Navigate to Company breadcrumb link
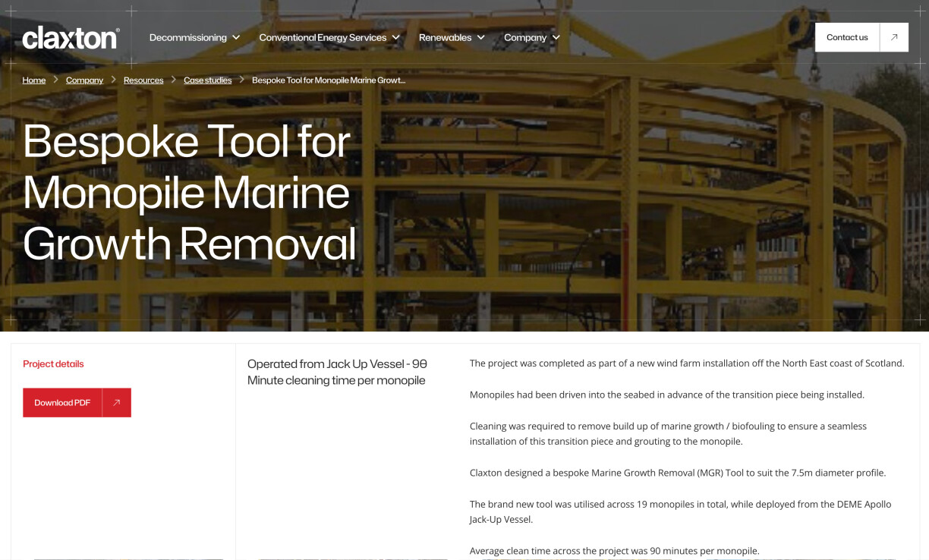929x560 pixels. pos(84,80)
